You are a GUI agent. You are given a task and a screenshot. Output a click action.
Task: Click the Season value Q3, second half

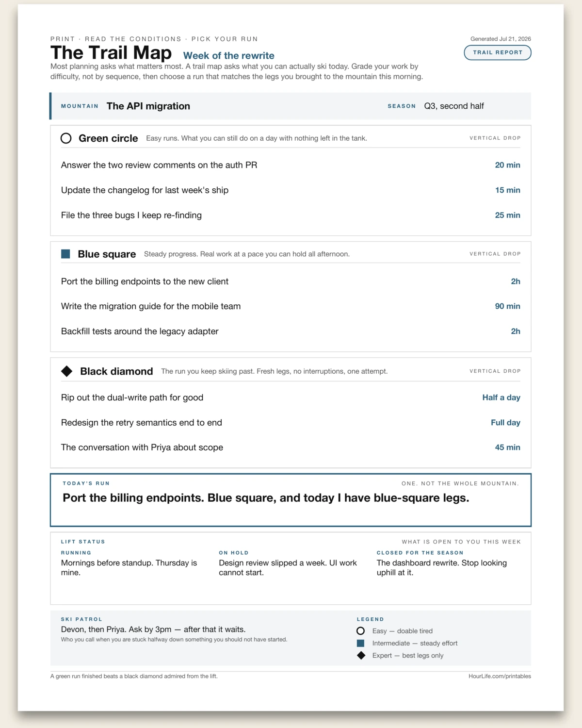click(454, 106)
